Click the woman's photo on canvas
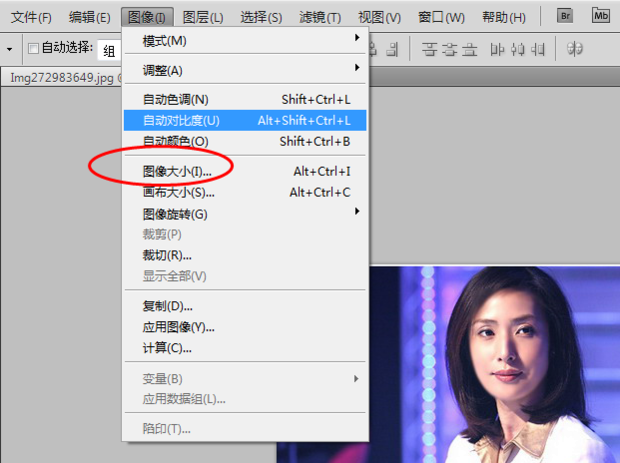The image size is (620, 463). click(x=494, y=364)
